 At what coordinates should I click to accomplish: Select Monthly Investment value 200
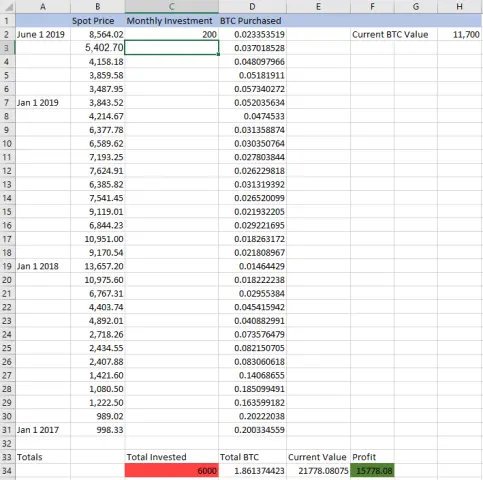click(x=172, y=34)
